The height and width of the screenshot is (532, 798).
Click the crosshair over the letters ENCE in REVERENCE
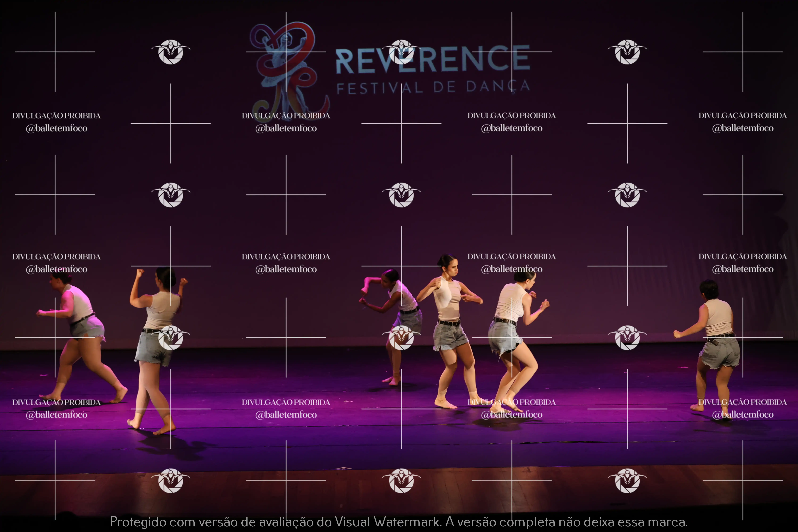(512, 52)
